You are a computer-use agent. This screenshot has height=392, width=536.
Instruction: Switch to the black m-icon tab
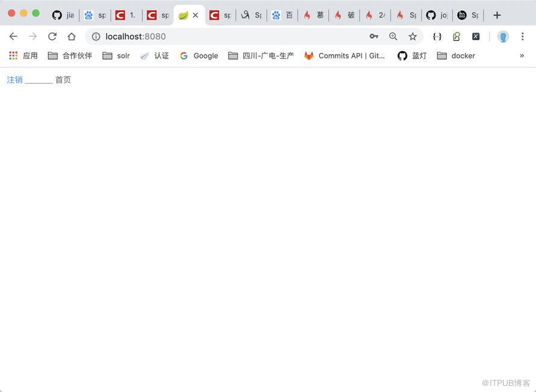[x=468, y=15]
